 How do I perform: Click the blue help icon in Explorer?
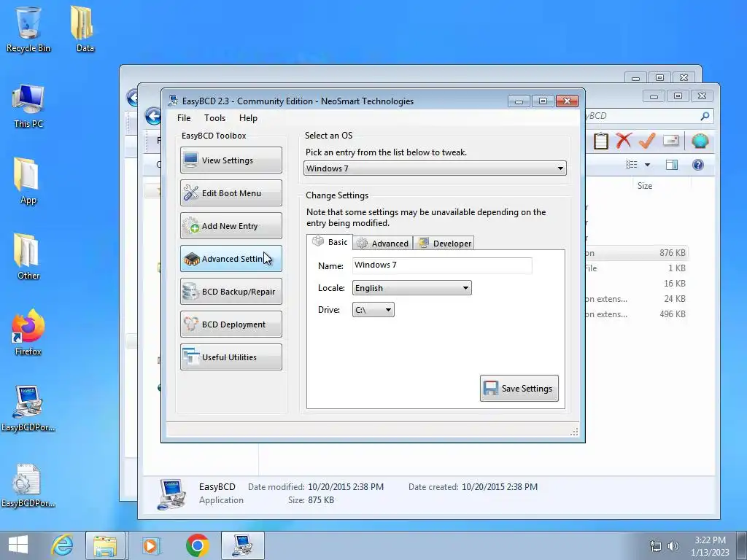[697, 165]
